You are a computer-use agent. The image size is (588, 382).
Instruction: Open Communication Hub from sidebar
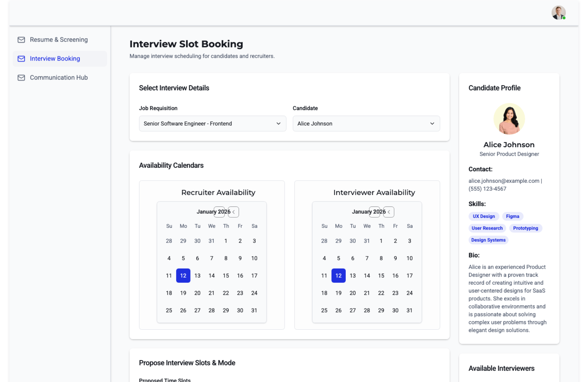point(59,78)
